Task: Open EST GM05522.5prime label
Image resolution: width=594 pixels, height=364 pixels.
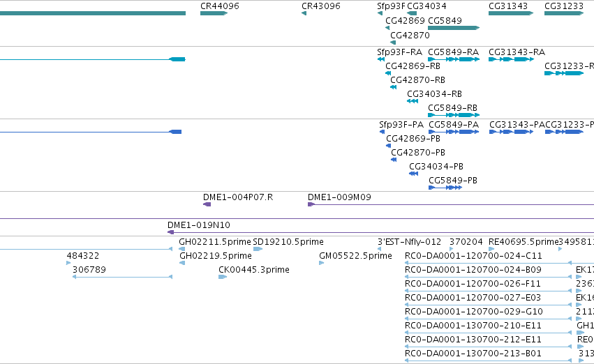Action: click(355, 256)
